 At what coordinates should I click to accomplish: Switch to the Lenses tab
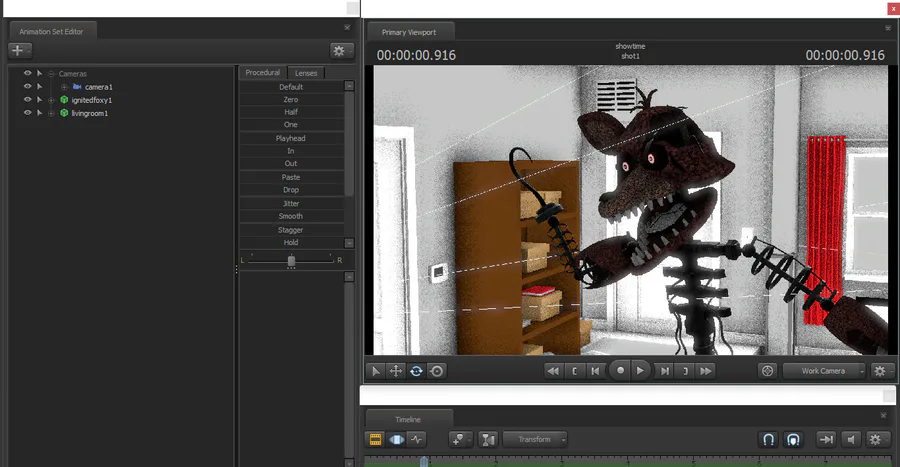tap(306, 73)
